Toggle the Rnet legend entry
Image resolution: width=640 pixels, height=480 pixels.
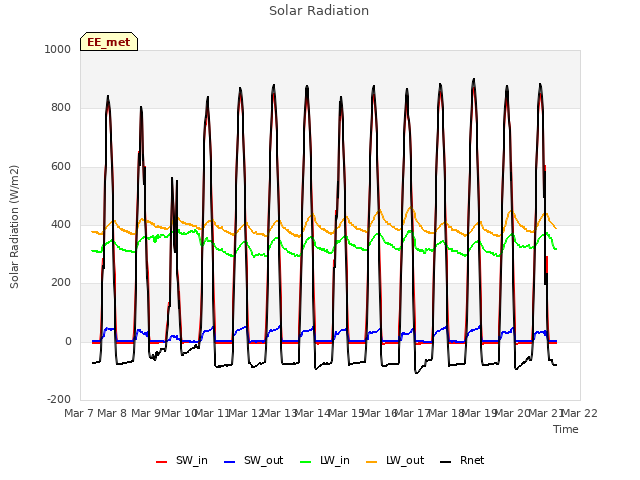point(462,460)
